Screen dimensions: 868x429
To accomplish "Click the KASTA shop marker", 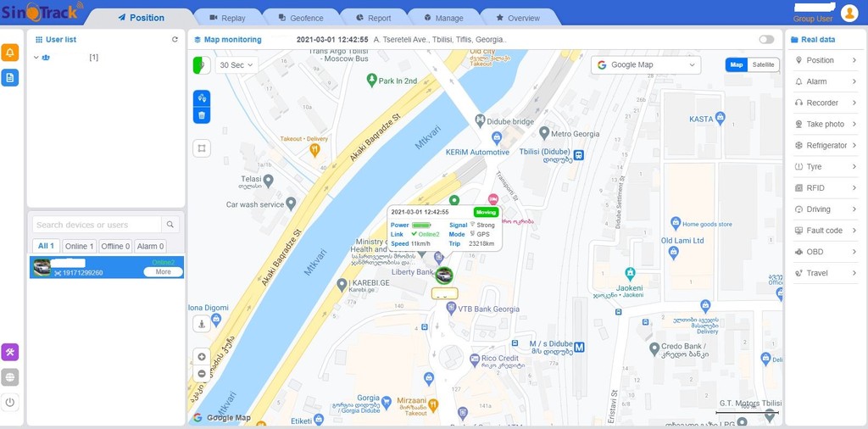I will 720,117.
